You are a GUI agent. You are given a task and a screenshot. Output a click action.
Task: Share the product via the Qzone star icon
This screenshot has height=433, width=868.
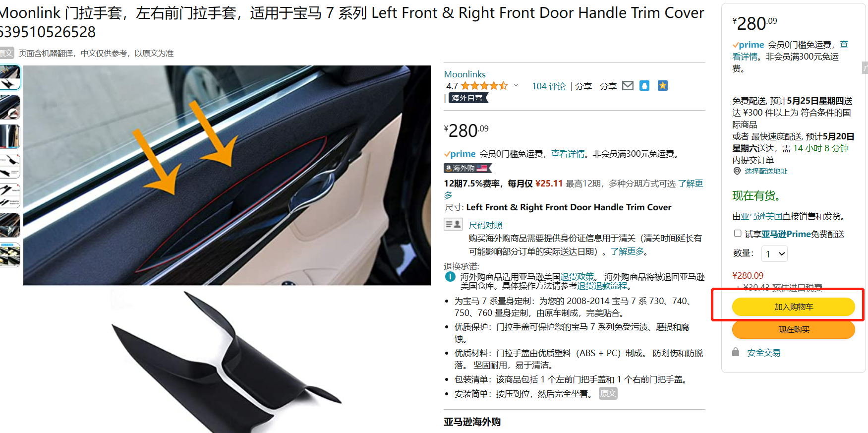coord(663,86)
